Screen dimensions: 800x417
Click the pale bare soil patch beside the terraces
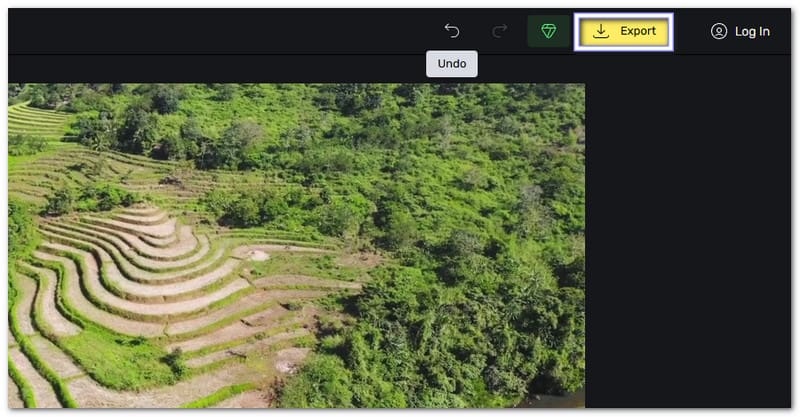(x=255, y=255)
